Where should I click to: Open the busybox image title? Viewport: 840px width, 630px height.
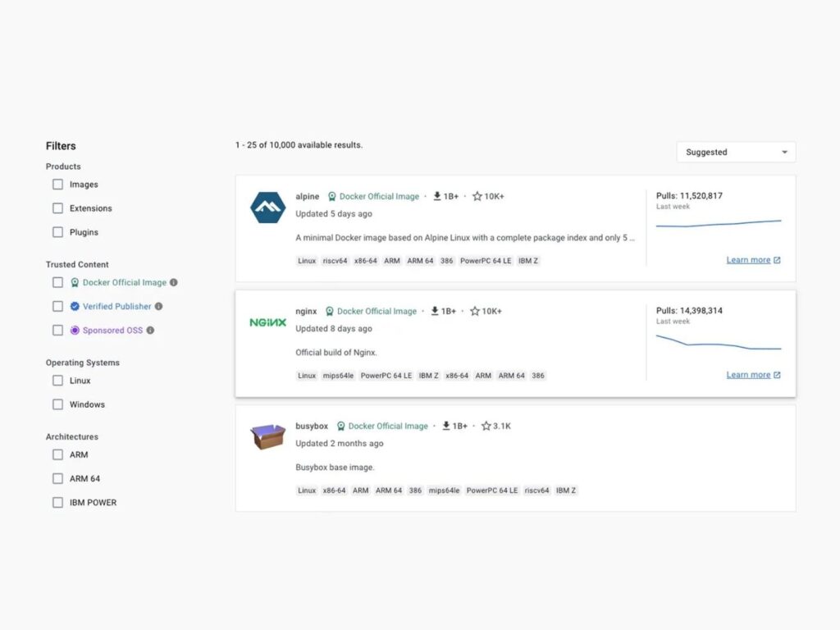(x=312, y=426)
